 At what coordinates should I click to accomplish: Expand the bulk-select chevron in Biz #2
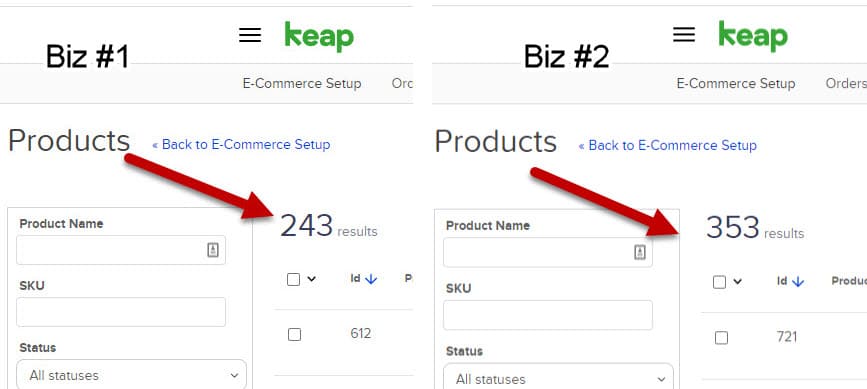[737, 282]
